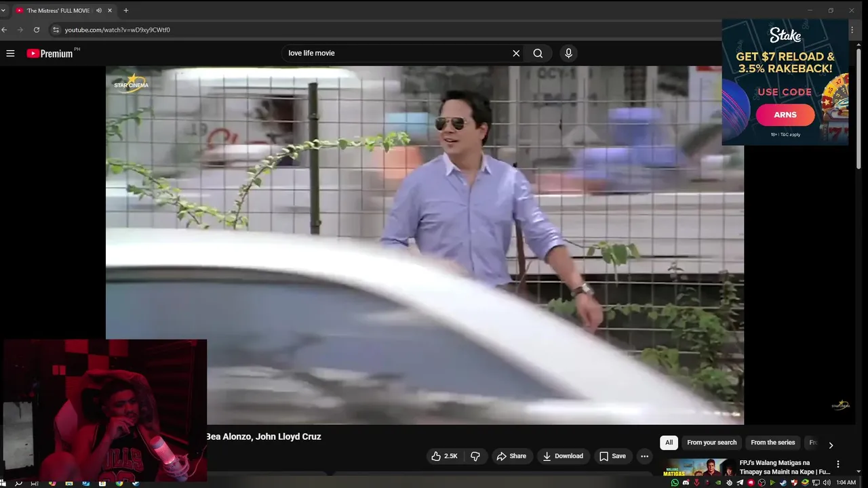This screenshot has width=868, height=488.
Task: Start voice search with microphone icon
Action: tap(568, 53)
